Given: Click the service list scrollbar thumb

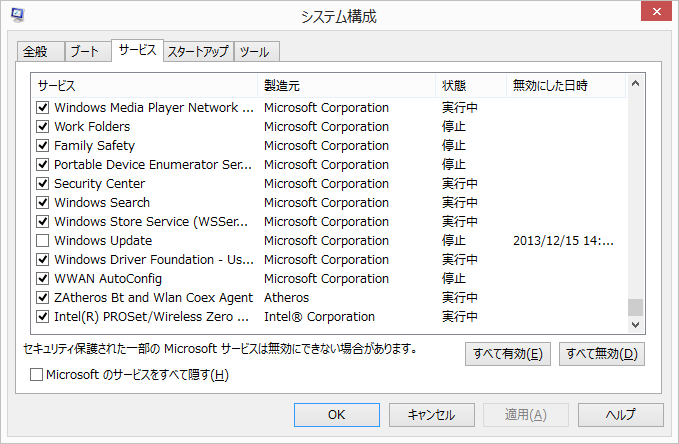Looking at the screenshot, I should point(635,308).
